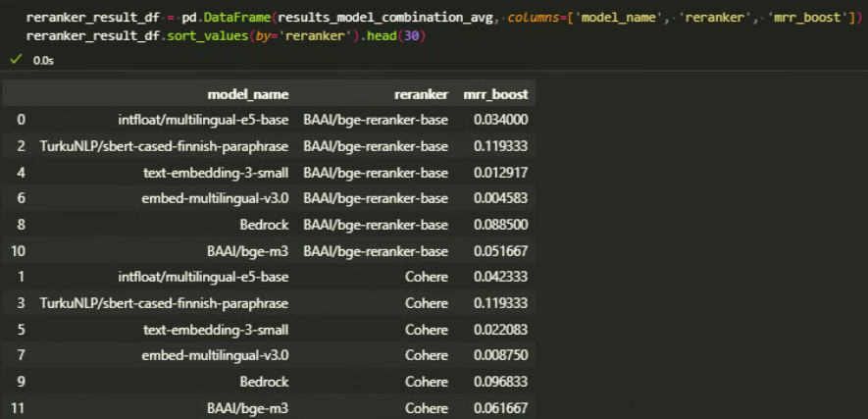868x419 pixels.
Task: Select the 0.034000 mrr_boost cell
Action: (x=500, y=120)
